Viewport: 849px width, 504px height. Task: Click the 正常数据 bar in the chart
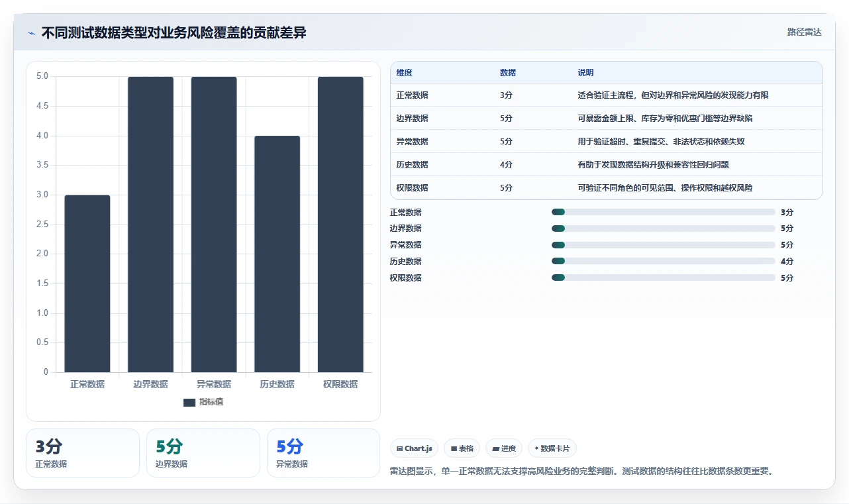pos(87,283)
